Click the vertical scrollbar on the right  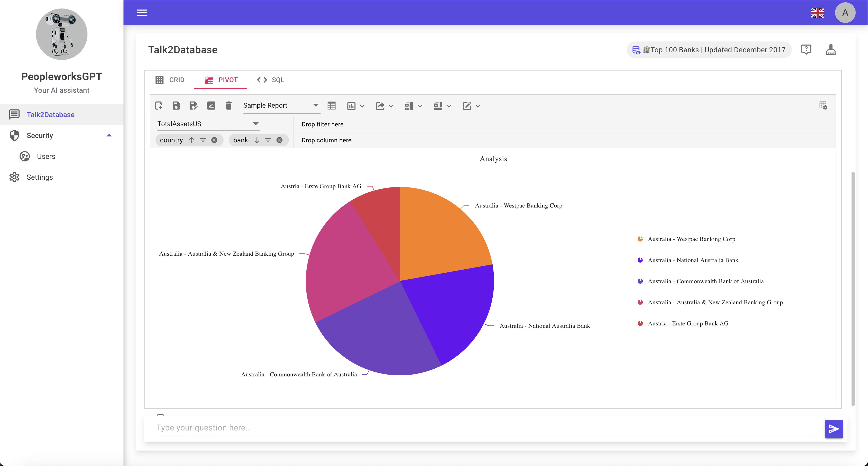pos(853,289)
